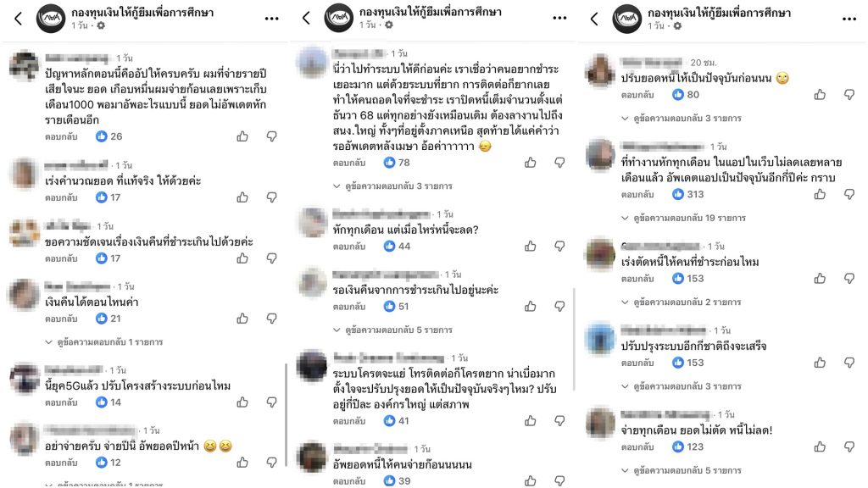Open three-dots menu in rightmost panel
Screen dimensions: 868x488
(849, 19)
